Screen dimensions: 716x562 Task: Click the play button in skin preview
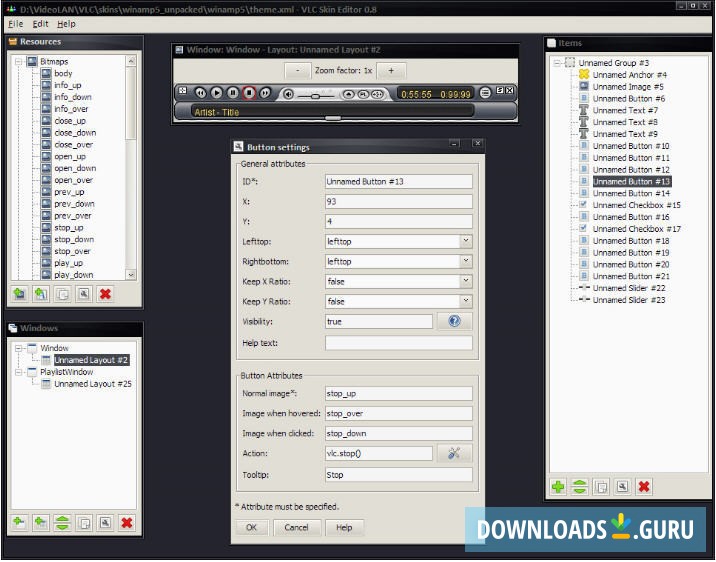[x=216, y=93]
